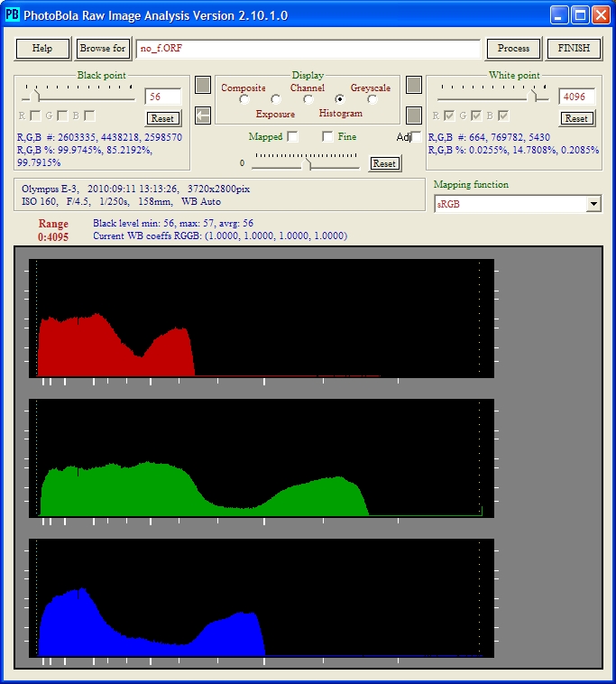Click the Process button

point(513,49)
